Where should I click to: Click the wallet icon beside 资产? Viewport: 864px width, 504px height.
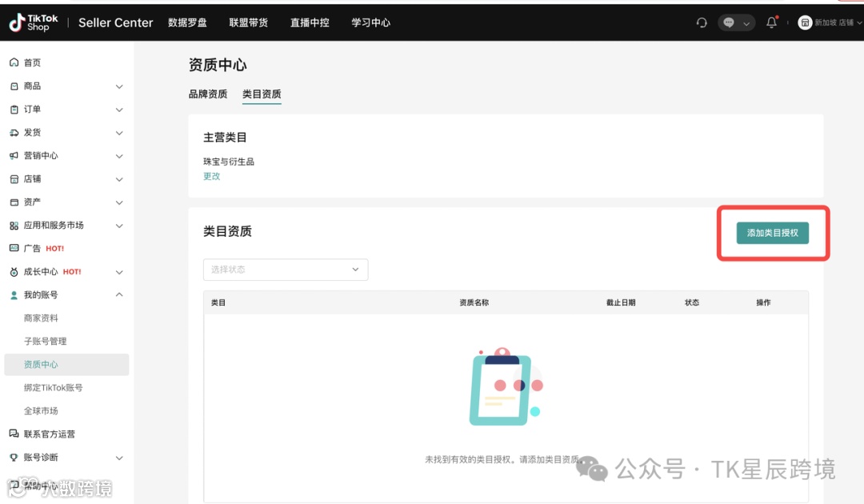click(x=14, y=202)
